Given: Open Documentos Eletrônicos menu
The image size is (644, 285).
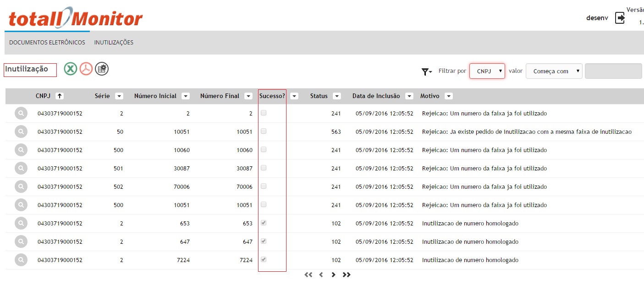Looking at the screenshot, I should (47, 43).
